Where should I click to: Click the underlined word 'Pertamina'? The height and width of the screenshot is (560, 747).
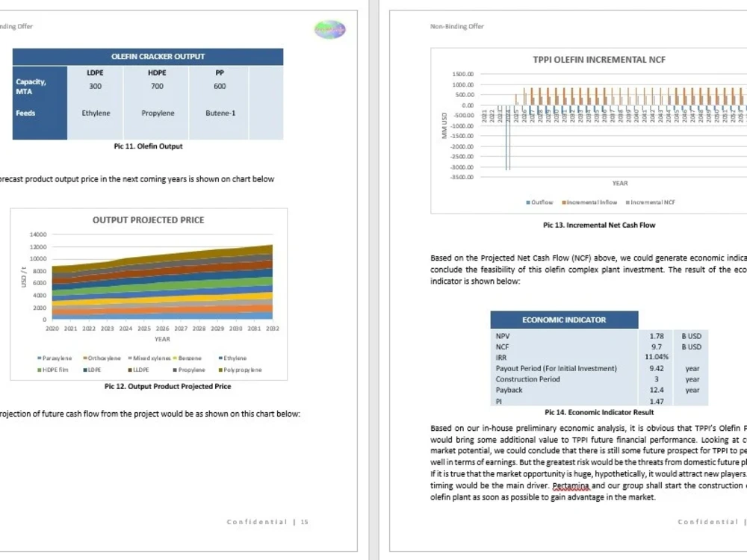coord(571,486)
